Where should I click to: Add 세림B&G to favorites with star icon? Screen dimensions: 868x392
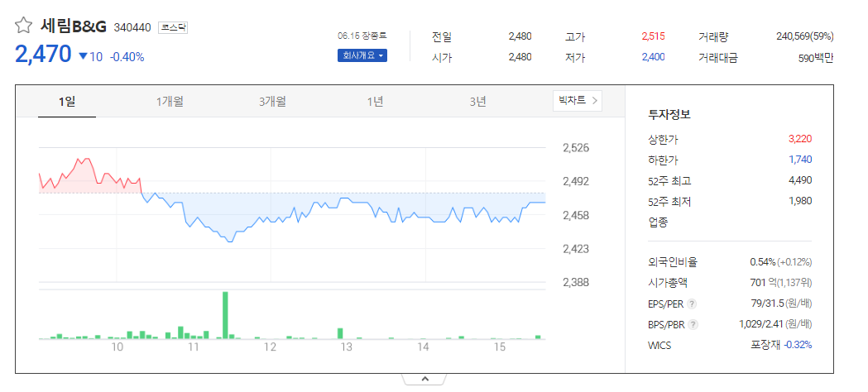pyautogui.click(x=24, y=26)
